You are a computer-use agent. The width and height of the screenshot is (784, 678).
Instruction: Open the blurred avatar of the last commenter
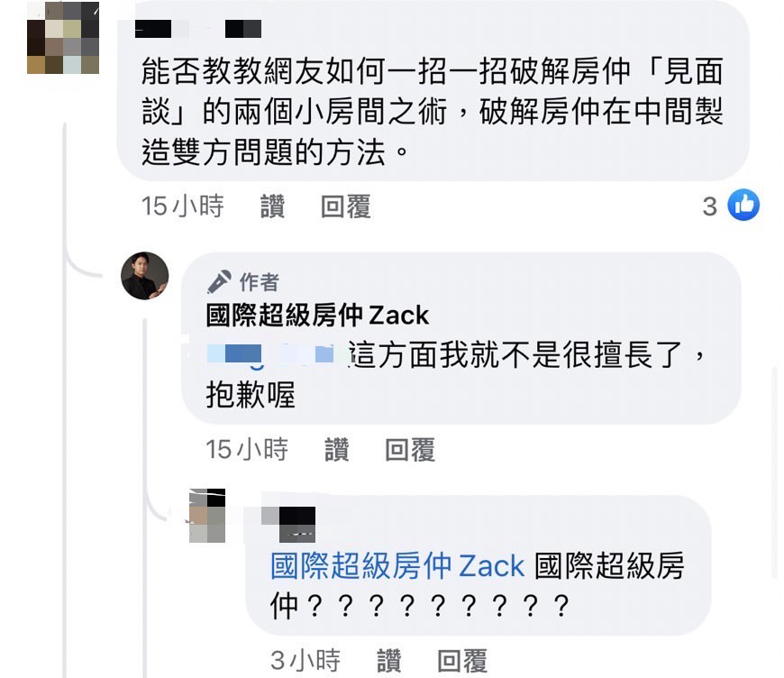207,516
